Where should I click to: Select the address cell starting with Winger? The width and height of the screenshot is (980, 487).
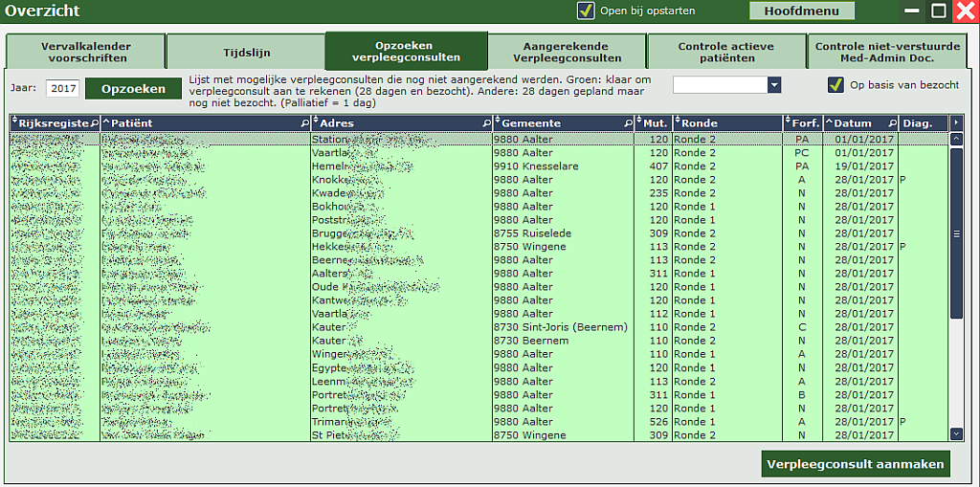click(401, 354)
